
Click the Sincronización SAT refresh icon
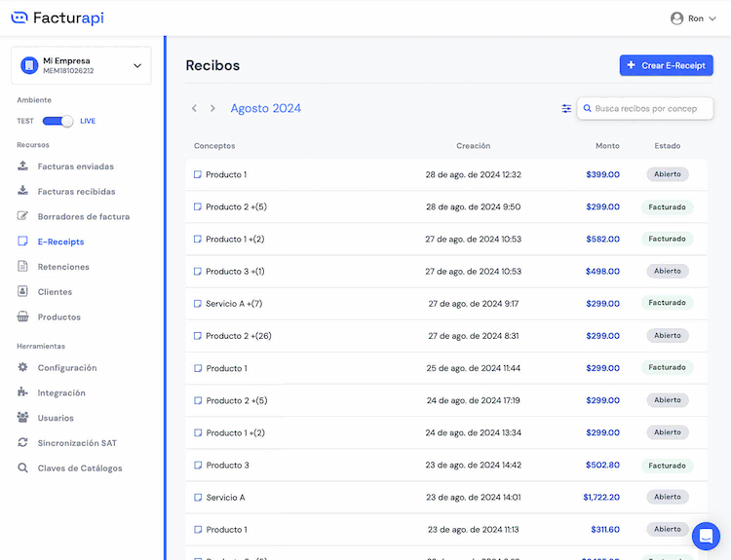(x=23, y=443)
